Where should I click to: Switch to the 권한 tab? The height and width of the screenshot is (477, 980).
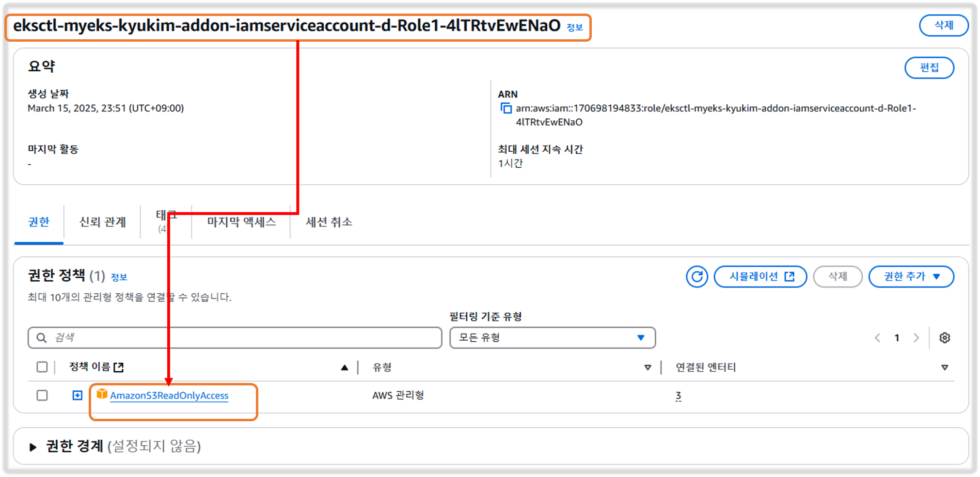point(39,222)
